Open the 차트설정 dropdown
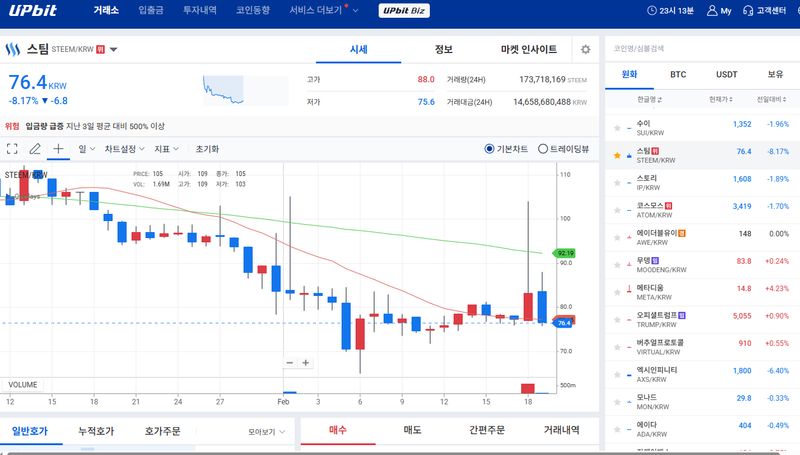Screen dimensions: 800x455 [125, 148]
